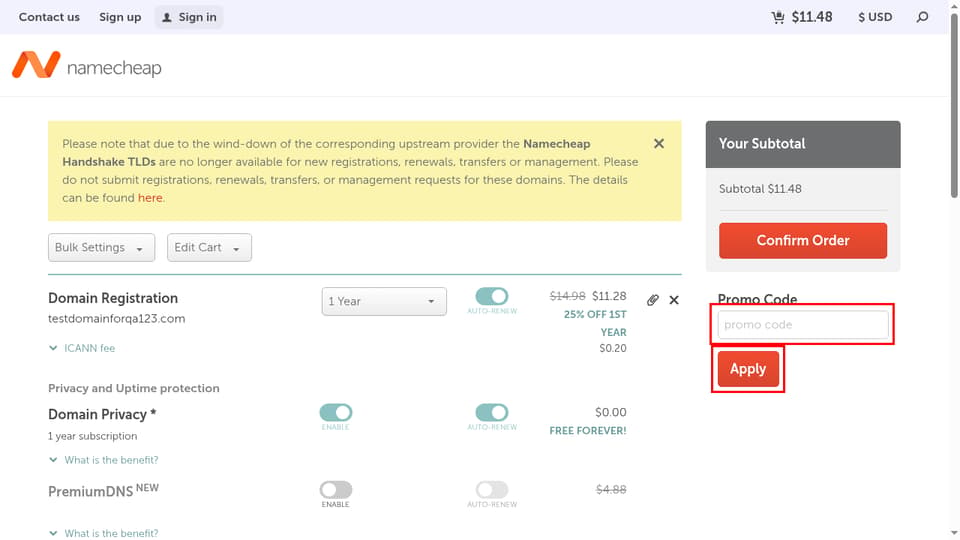Expand PremiumDNS 'What is the benefit?'
The image size is (960, 540).
103,533
